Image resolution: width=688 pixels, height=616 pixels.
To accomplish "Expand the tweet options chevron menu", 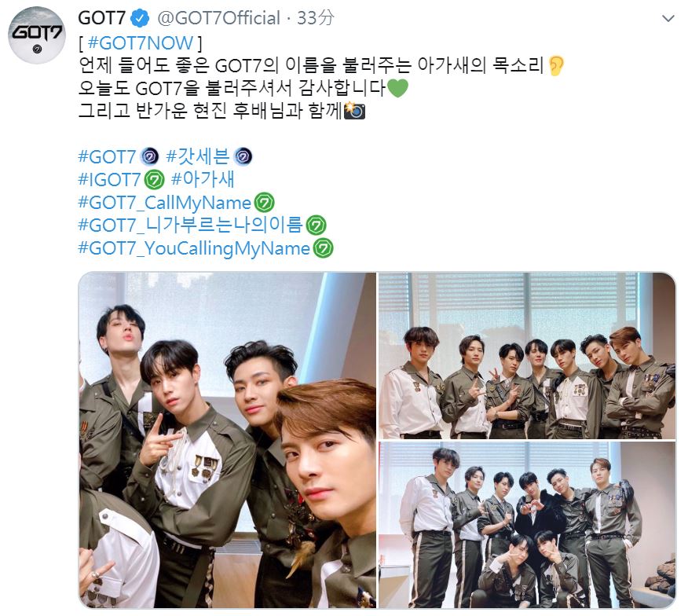I will coord(668,18).
